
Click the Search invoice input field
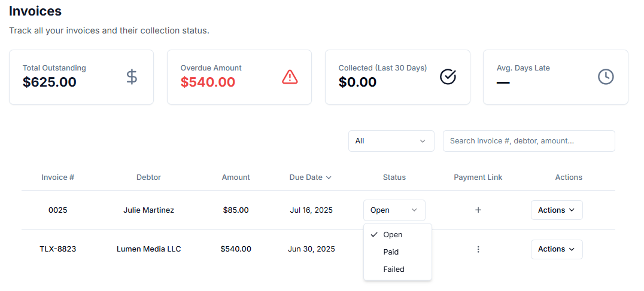[x=528, y=141]
